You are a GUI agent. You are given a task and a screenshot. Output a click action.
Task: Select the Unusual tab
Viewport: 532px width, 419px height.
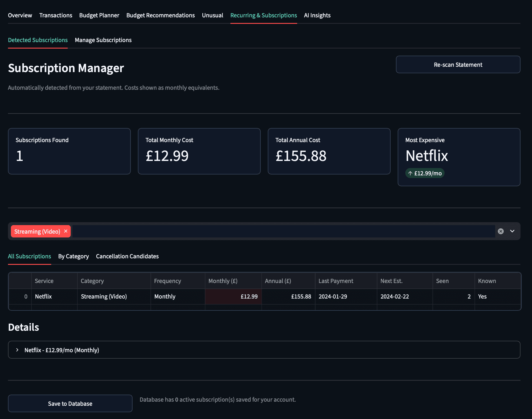tap(212, 15)
